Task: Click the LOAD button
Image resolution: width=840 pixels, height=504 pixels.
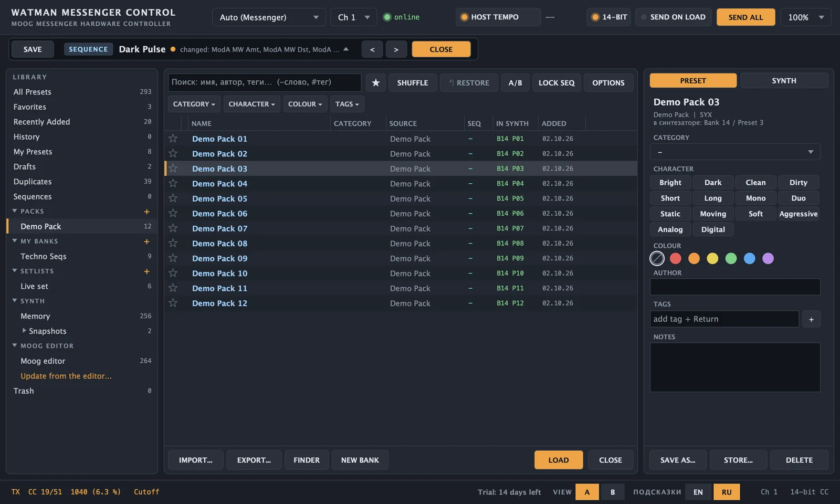Action: coord(559,460)
